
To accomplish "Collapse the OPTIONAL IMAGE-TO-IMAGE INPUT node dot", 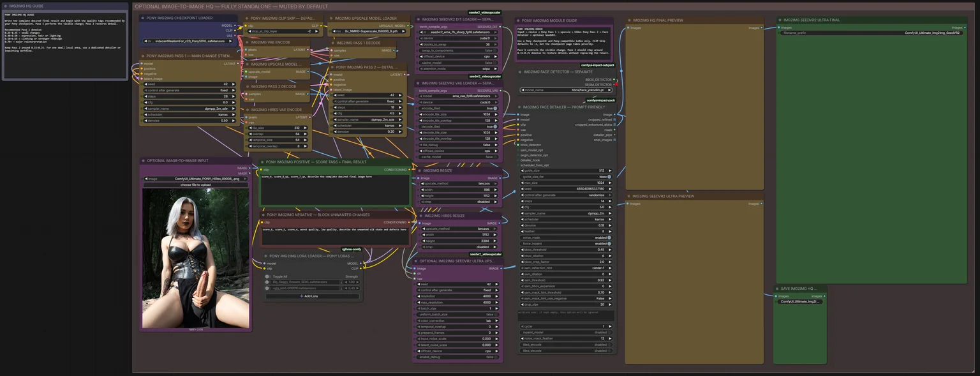I will coord(144,161).
